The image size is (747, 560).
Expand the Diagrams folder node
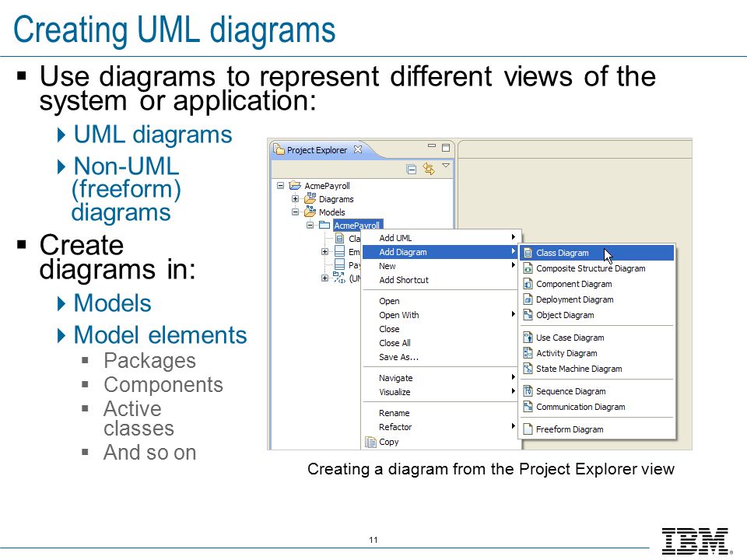(x=296, y=198)
